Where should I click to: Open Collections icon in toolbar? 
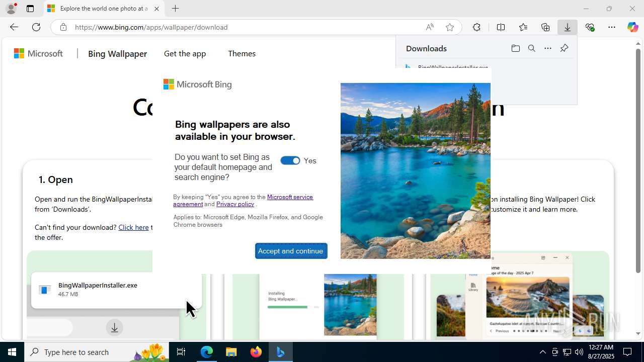[x=545, y=27]
